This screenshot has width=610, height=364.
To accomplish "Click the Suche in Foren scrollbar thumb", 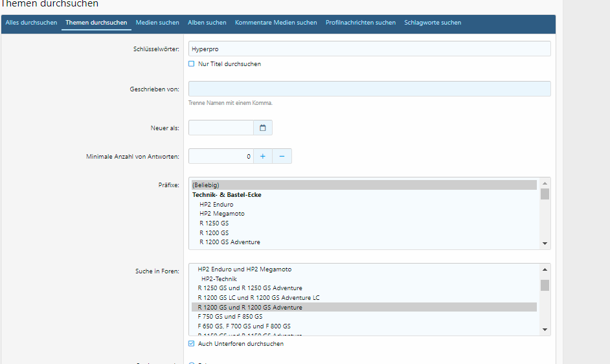I will [545, 286].
